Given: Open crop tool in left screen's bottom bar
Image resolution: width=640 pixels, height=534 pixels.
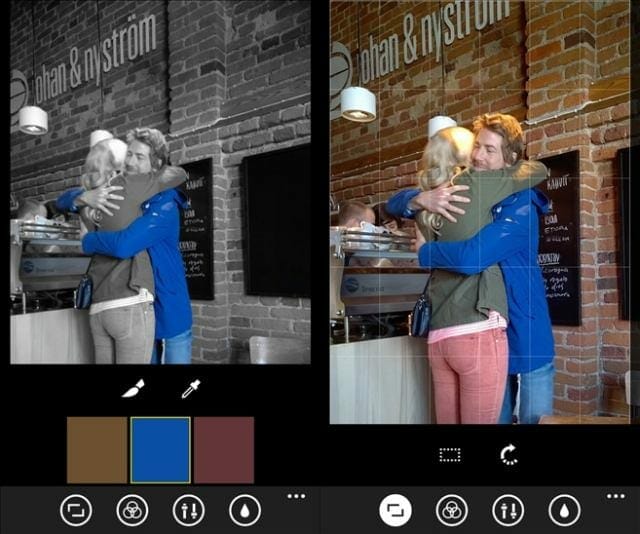Looking at the screenshot, I should (x=75, y=510).
